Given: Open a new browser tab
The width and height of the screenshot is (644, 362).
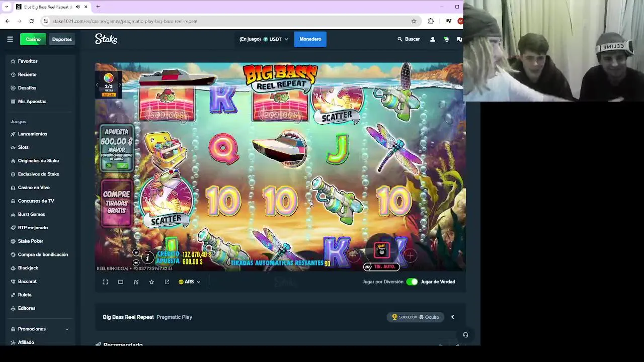Looking at the screenshot, I should click(98, 7).
